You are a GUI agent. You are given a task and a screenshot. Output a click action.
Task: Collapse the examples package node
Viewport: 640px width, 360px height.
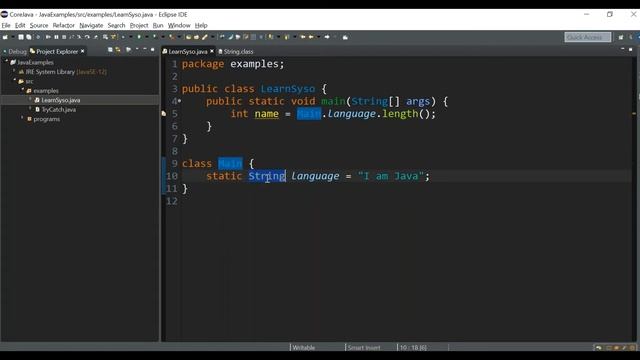[x=22, y=89]
